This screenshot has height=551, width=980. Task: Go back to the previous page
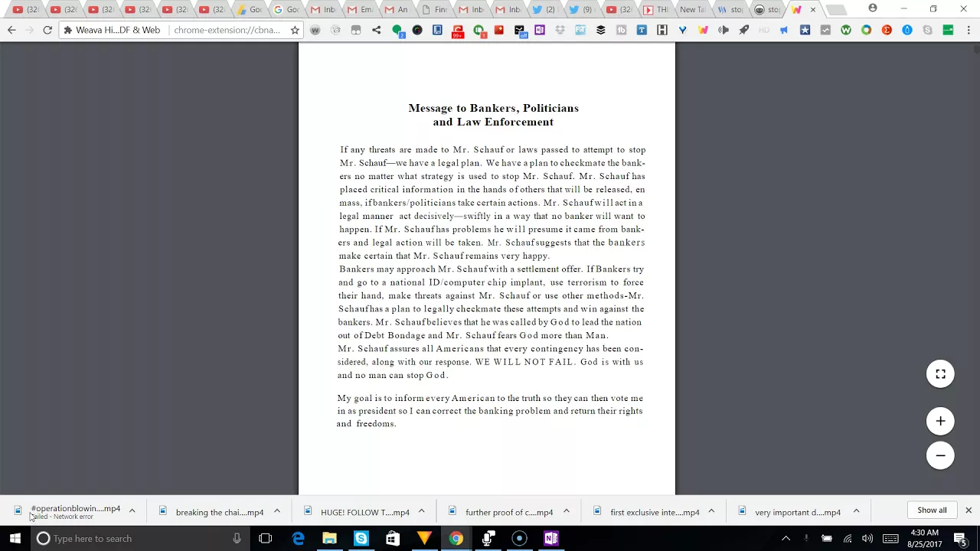pyautogui.click(x=11, y=30)
